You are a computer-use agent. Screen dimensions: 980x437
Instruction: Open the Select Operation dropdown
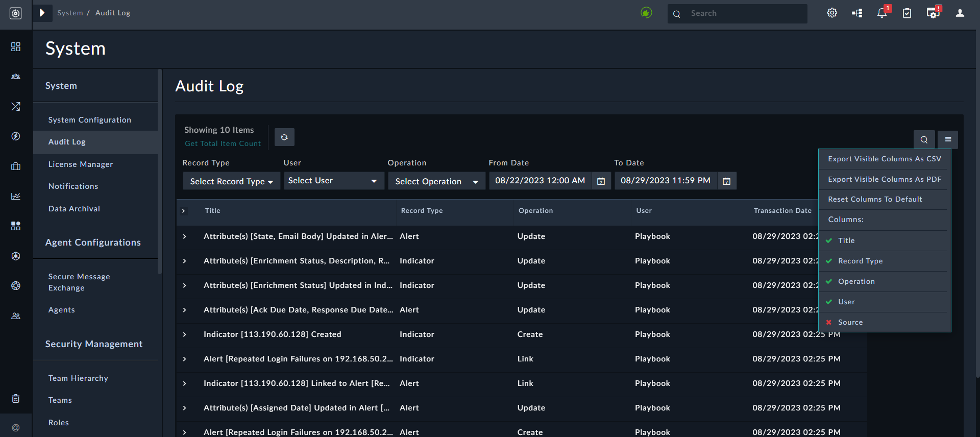[436, 181]
